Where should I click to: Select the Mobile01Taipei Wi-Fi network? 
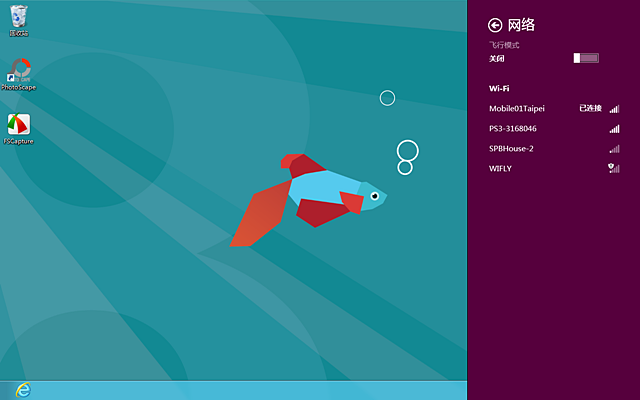click(554, 109)
